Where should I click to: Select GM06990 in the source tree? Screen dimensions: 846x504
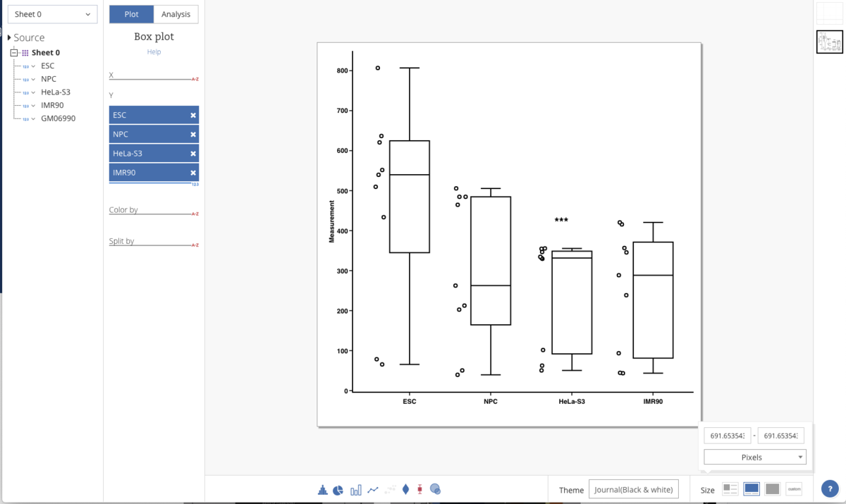coord(58,118)
